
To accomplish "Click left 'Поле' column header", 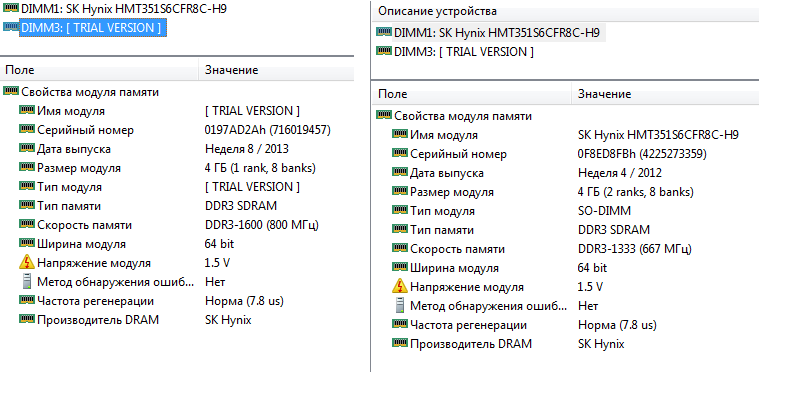I will point(99,70).
